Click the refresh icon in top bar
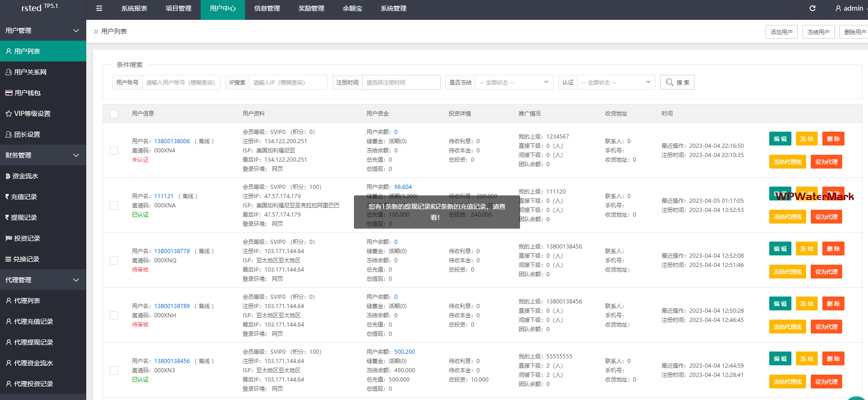This screenshot has width=868, height=400. coord(813,8)
